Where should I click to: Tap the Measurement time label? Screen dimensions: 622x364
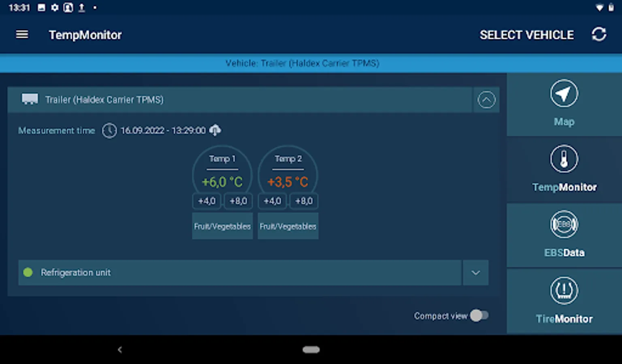click(57, 131)
